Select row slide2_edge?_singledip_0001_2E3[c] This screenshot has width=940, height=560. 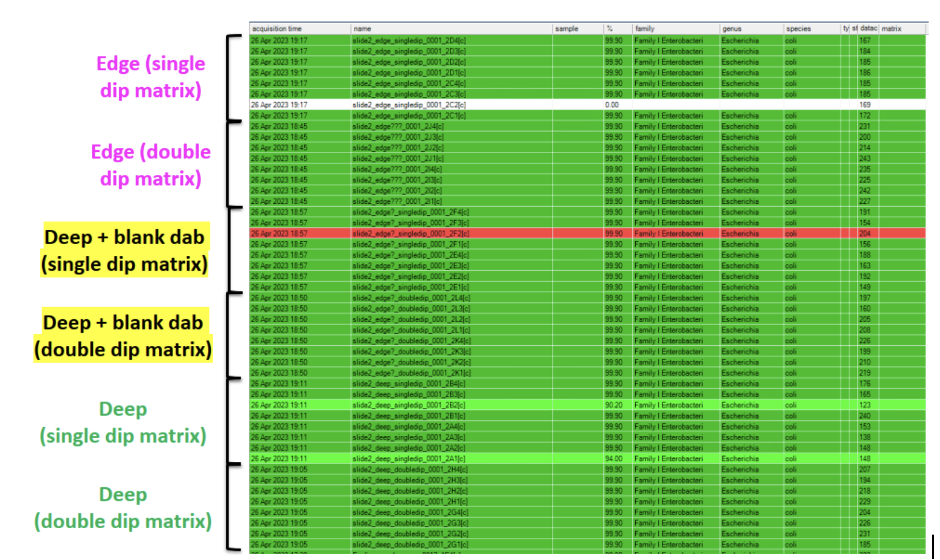pyautogui.click(x=588, y=266)
